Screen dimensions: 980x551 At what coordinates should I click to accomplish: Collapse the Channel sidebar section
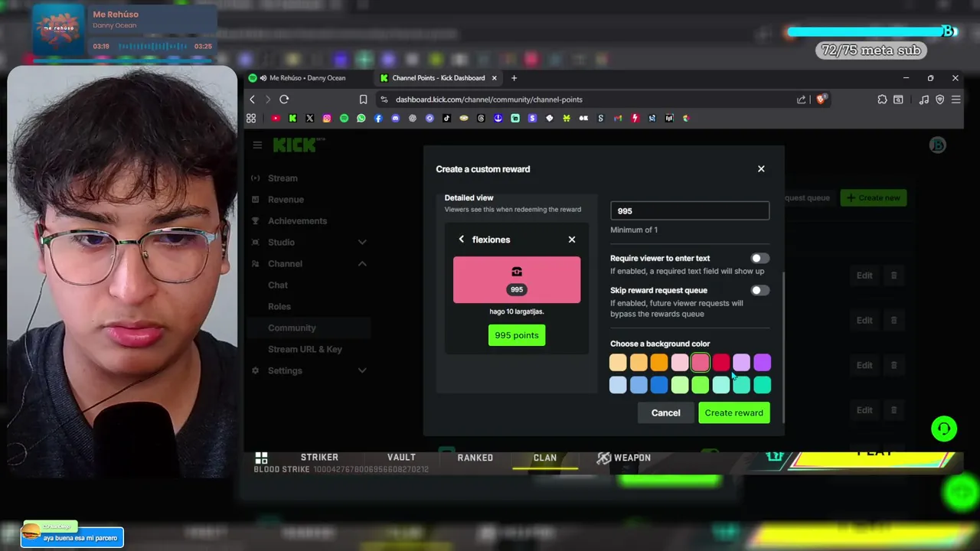tap(362, 264)
